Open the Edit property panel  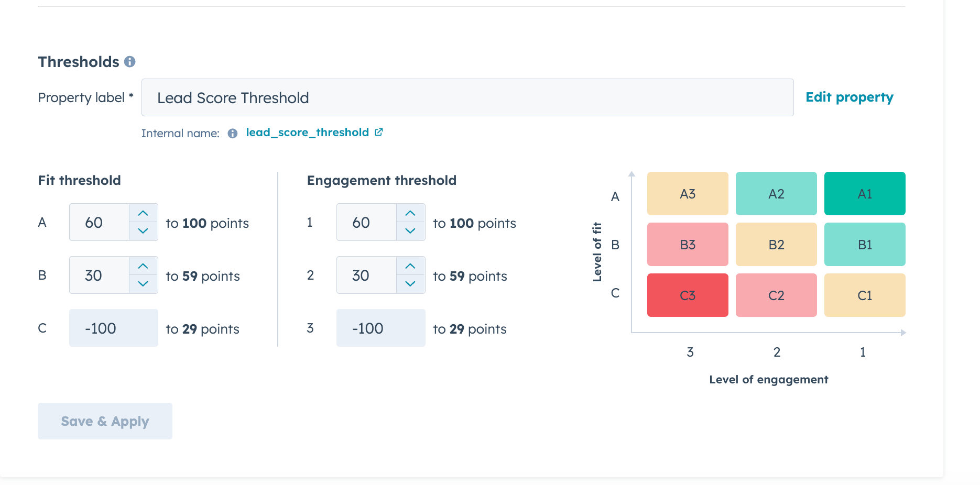pyautogui.click(x=850, y=97)
